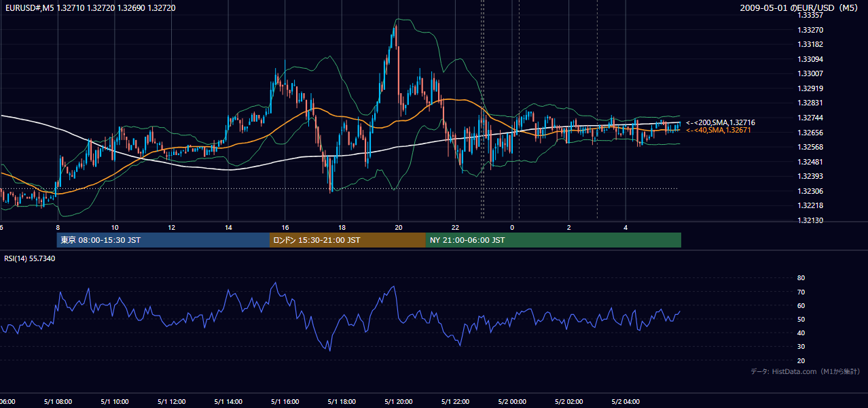The height and width of the screenshot is (408, 868).
Task: Click the 200 SMA 1.32716 label
Action: point(721,122)
